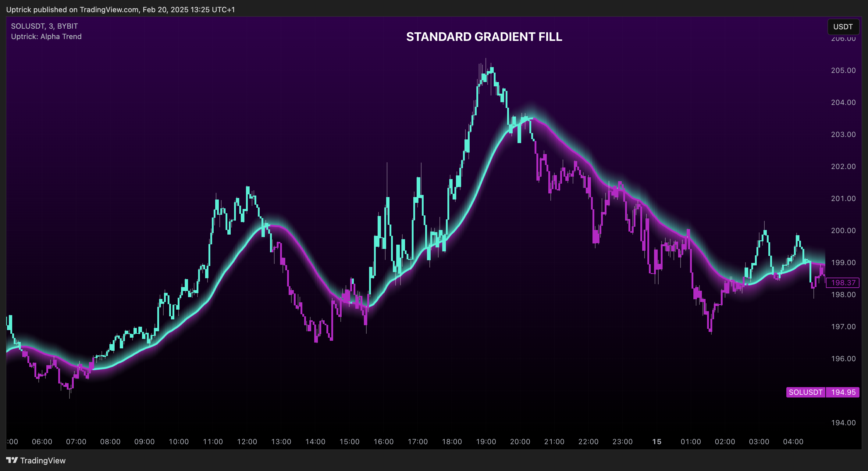Click the 194.95 current price tag

click(843, 392)
